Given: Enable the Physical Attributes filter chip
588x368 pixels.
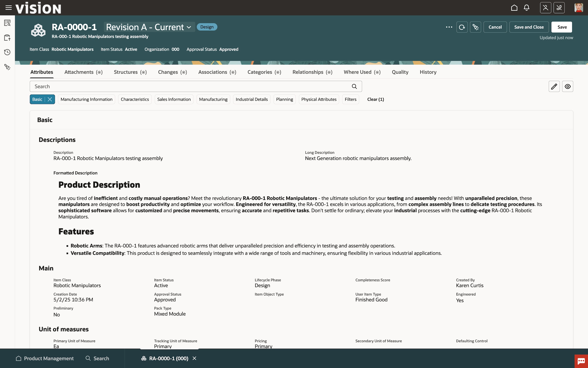Looking at the screenshot, I should click(x=319, y=99).
